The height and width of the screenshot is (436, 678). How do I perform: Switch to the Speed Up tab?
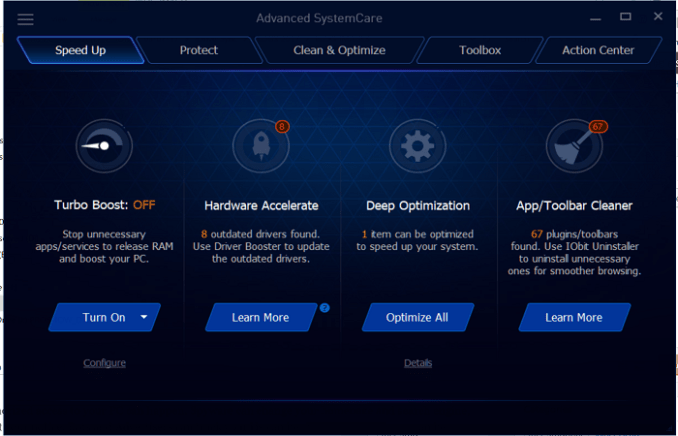click(80, 50)
